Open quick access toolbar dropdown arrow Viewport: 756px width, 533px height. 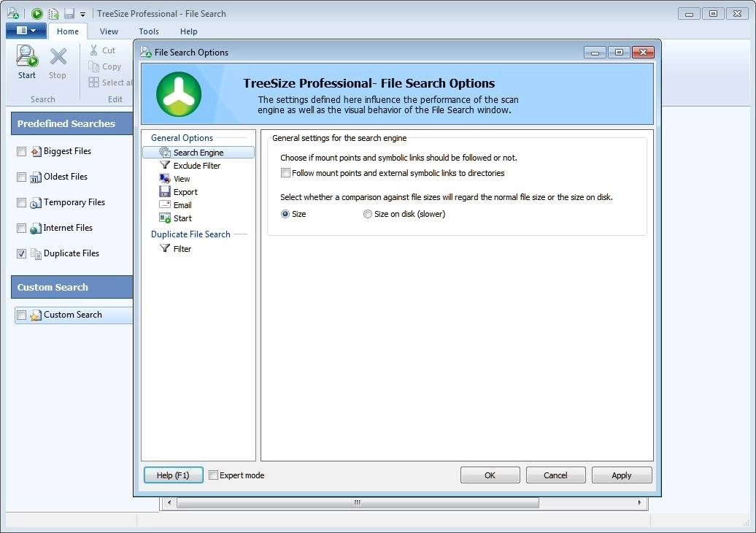[82, 15]
